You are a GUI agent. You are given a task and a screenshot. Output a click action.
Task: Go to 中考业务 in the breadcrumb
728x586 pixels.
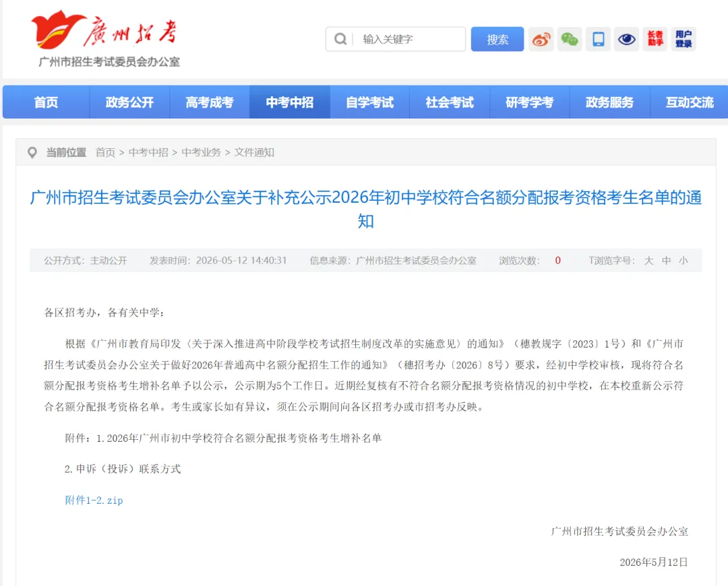[x=202, y=153]
